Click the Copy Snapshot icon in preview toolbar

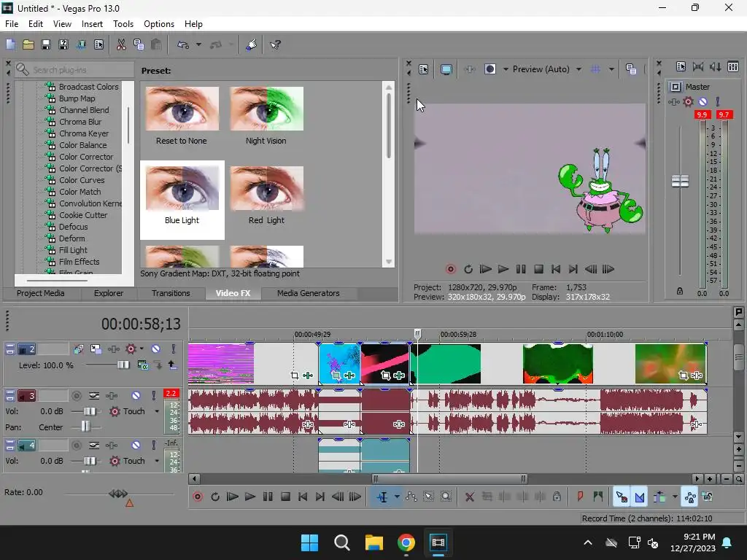[631, 69]
